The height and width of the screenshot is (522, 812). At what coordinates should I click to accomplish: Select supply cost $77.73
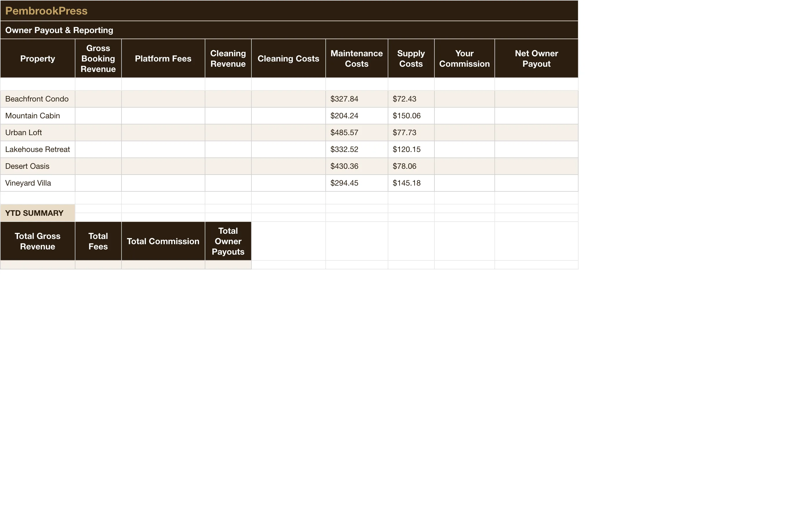(x=411, y=133)
